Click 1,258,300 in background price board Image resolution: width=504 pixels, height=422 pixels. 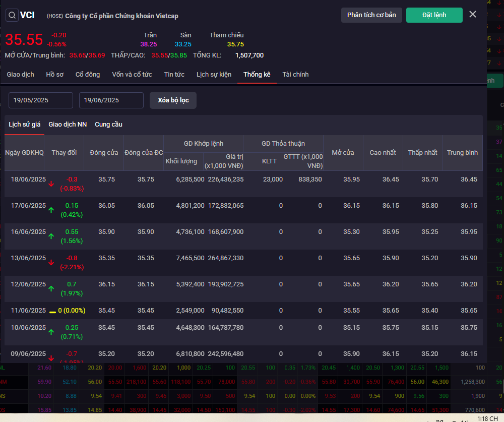(473, 382)
